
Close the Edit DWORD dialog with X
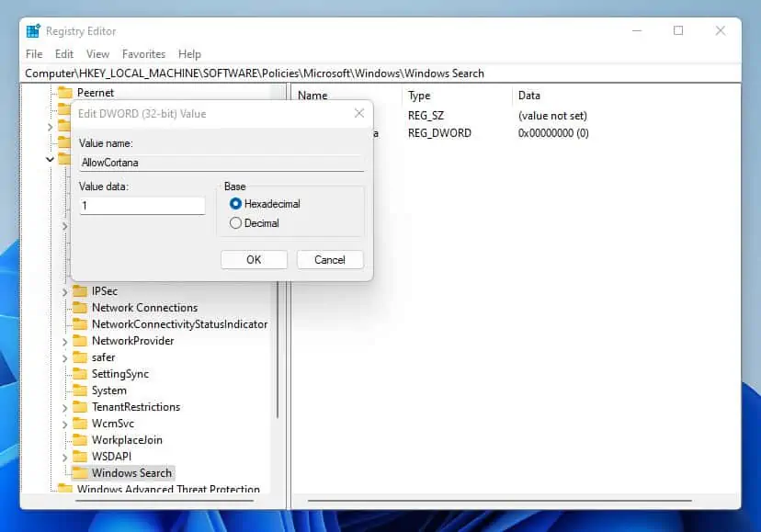click(x=359, y=113)
